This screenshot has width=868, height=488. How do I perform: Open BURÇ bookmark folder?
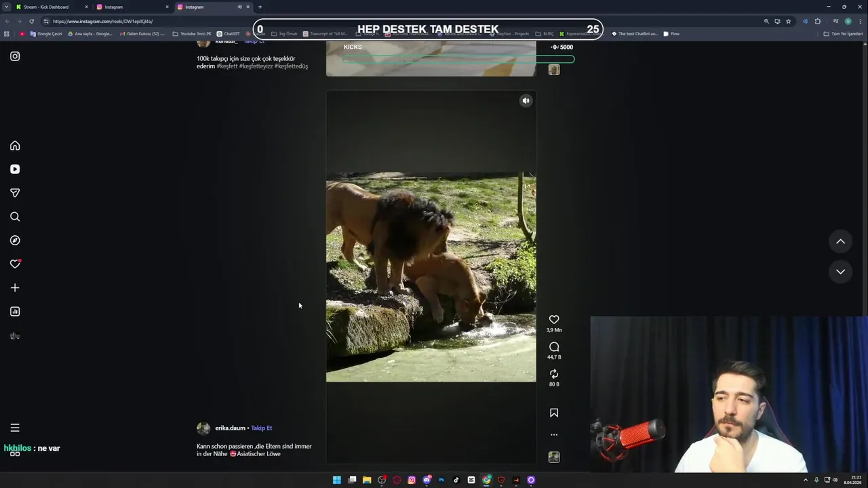click(545, 33)
